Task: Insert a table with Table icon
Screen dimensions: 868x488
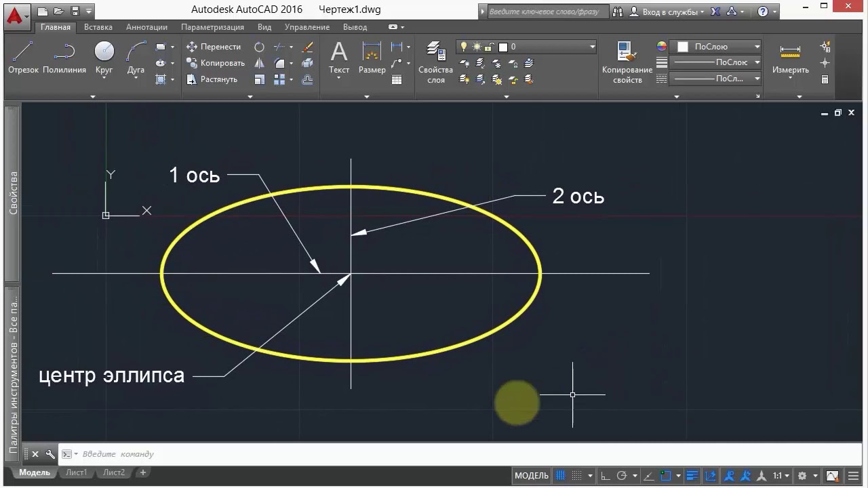Action: 397,79
